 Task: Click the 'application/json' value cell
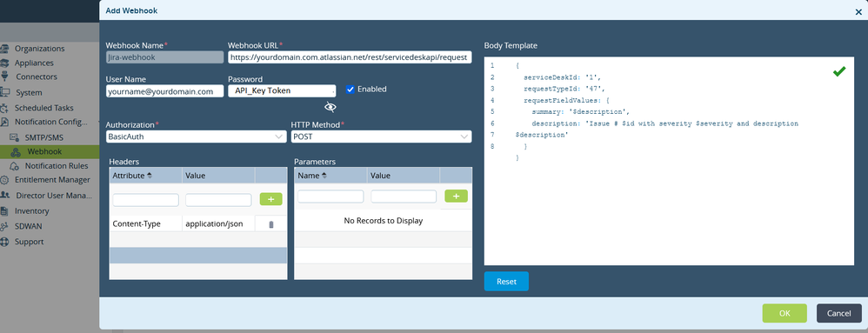click(x=218, y=224)
